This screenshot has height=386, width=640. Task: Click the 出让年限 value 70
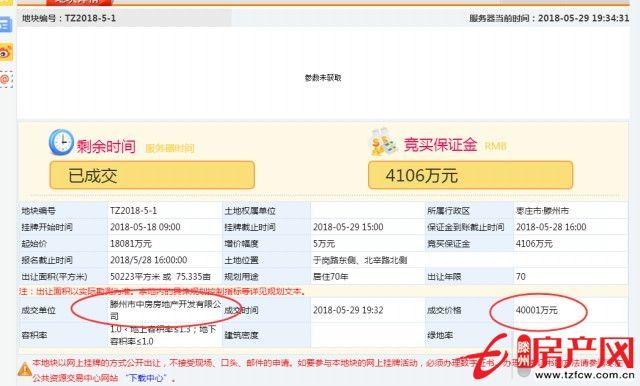(520, 277)
